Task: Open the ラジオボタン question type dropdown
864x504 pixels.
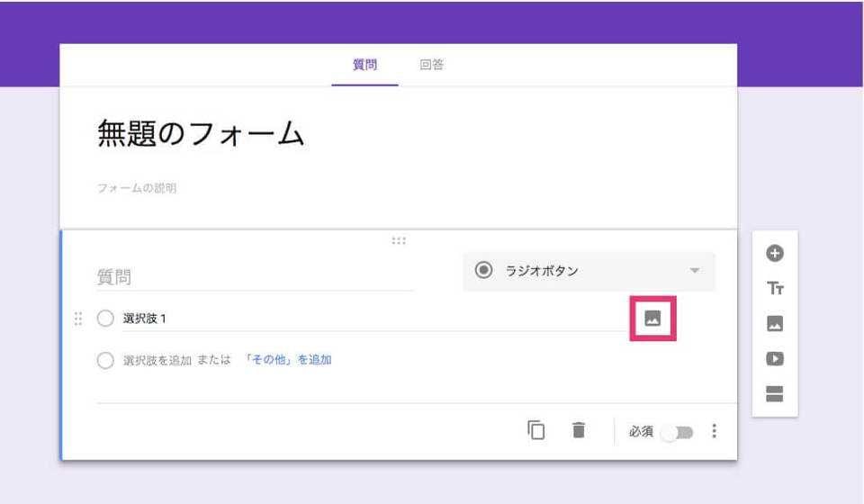Action: click(589, 271)
